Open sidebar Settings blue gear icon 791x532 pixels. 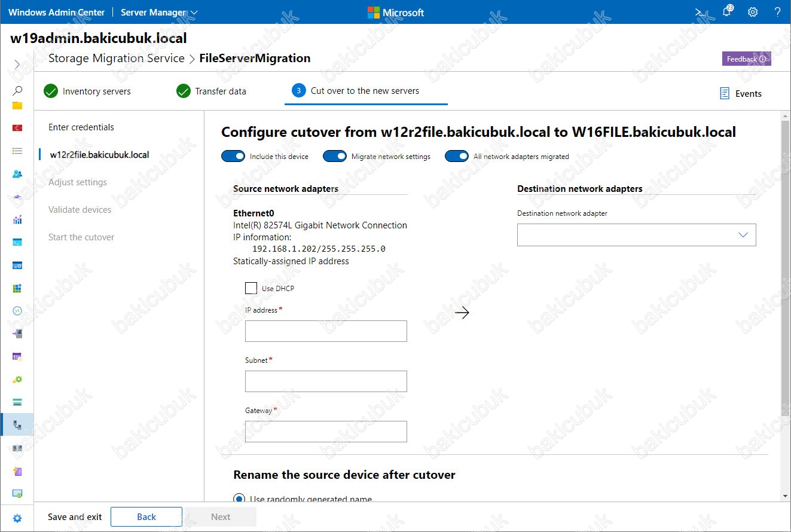pos(17,518)
